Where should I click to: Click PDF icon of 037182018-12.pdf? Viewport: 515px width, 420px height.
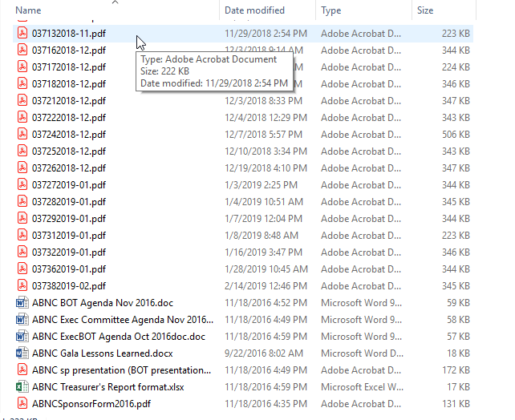pyautogui.click(x=22, y=83)
